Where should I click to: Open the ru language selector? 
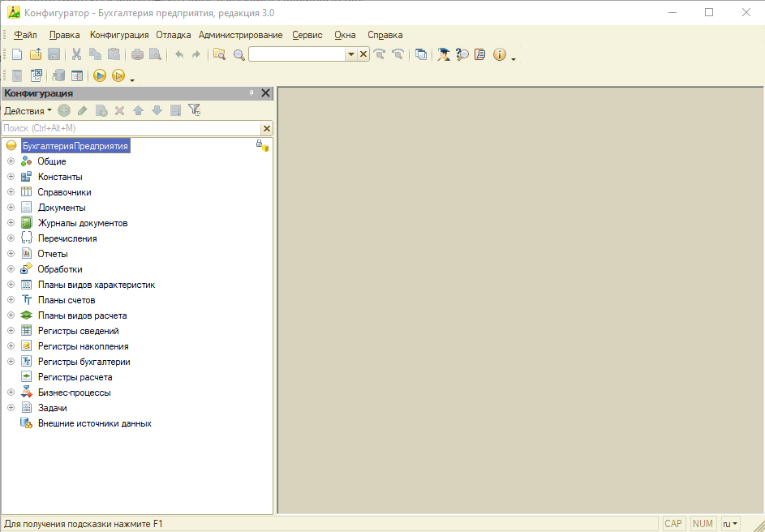tap(730, 524)
